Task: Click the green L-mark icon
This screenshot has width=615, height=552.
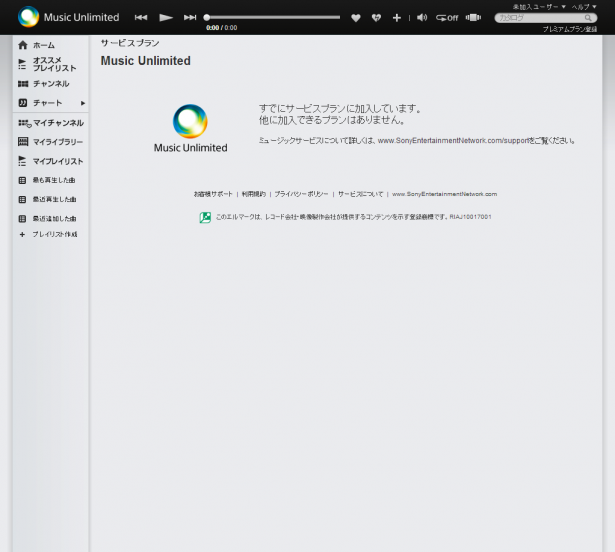Action: (x=205, y=217)
